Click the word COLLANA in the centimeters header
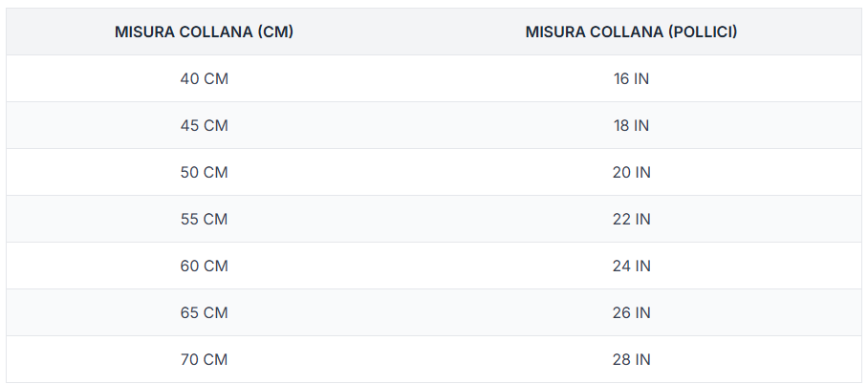This screenshot has width=868, height=384. [216, 32]
